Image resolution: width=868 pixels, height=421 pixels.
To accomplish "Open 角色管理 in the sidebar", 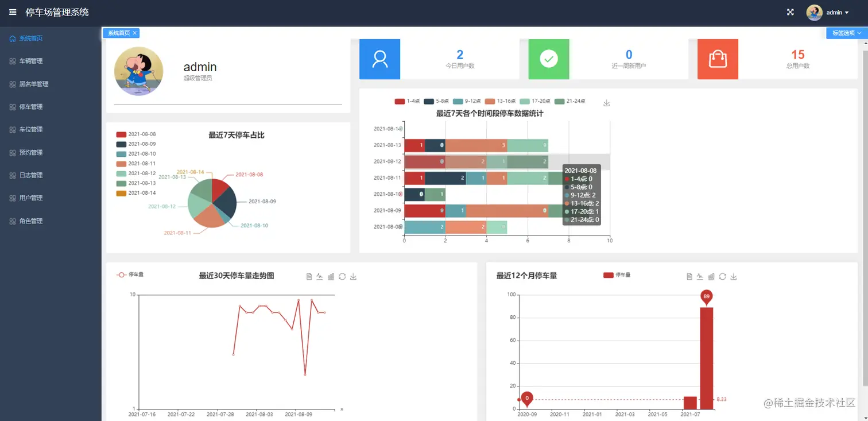I will tap(51, 221).
